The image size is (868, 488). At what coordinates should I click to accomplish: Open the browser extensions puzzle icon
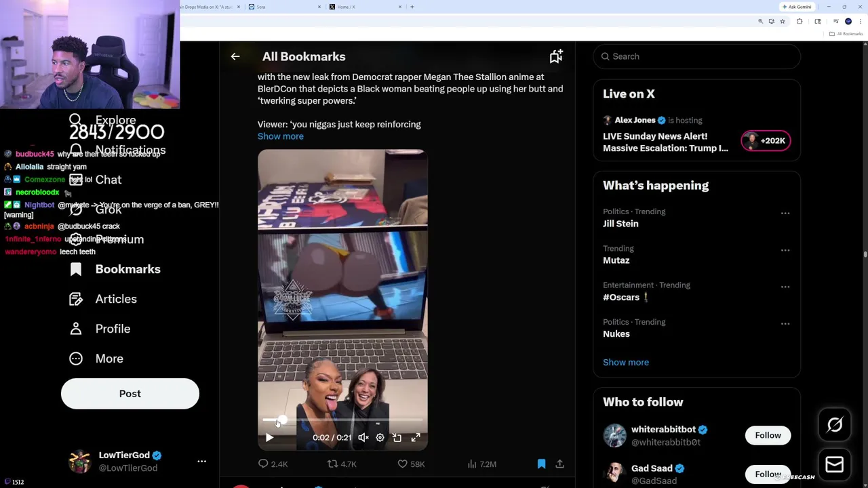pos(800,22)
